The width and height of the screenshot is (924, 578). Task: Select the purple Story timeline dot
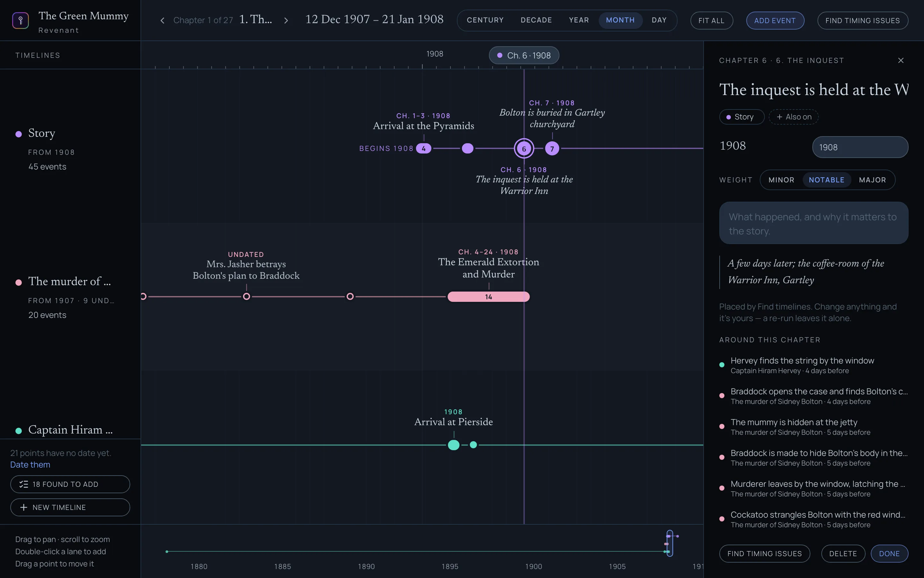(x=18, y=134)
